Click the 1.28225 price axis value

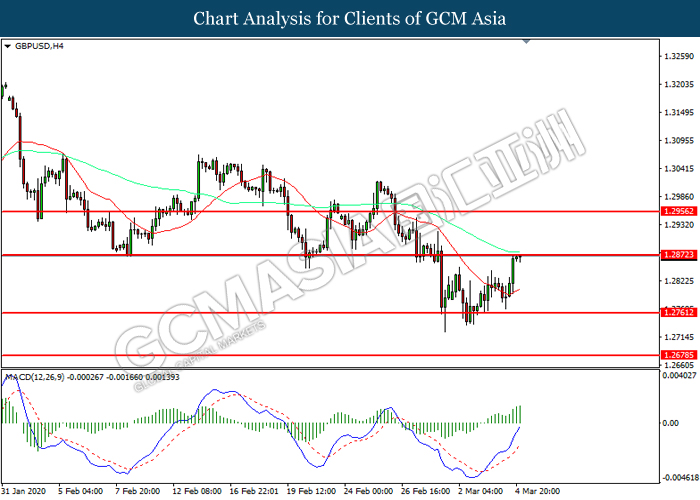[x=679, y=281]
